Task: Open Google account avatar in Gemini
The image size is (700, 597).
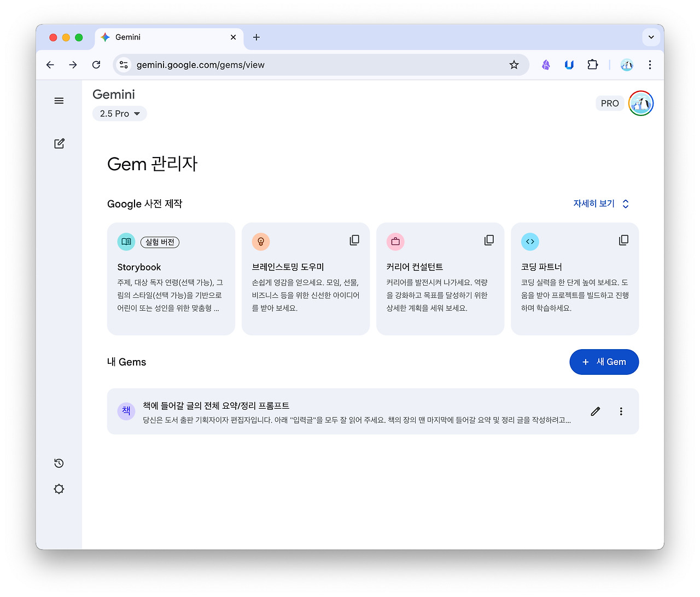Action: tap(641, 103)
